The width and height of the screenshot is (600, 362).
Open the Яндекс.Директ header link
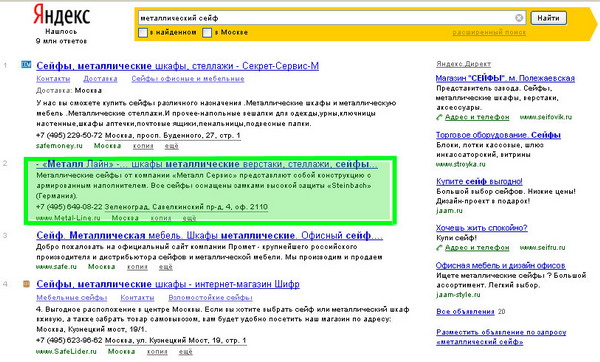click(463, 64)
